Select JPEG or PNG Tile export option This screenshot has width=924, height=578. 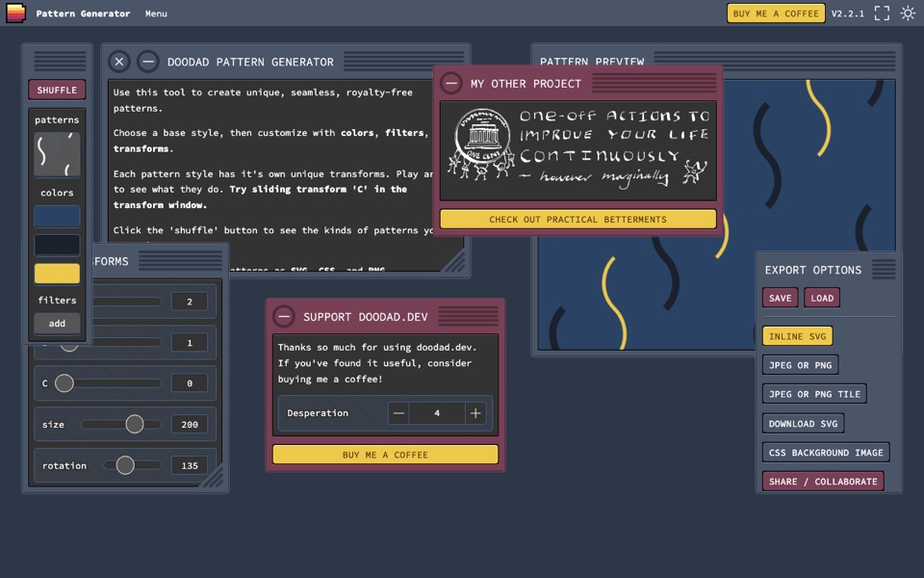(x=814, y=394)
